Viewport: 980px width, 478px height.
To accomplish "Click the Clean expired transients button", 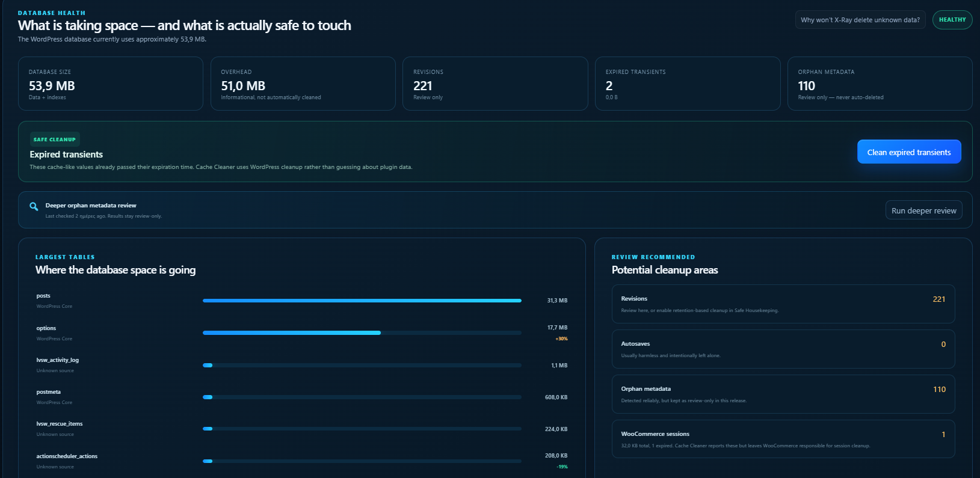I will (x=908, y=152).
